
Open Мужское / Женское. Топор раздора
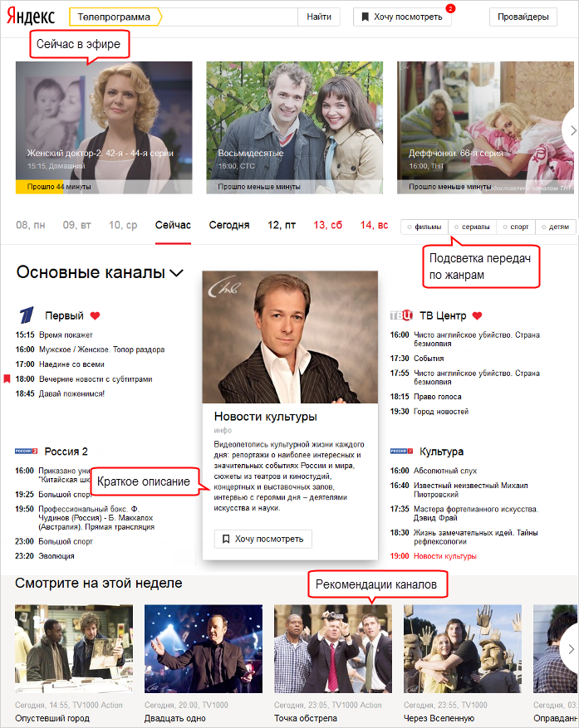pyautogui.click(x=102, y=349)
